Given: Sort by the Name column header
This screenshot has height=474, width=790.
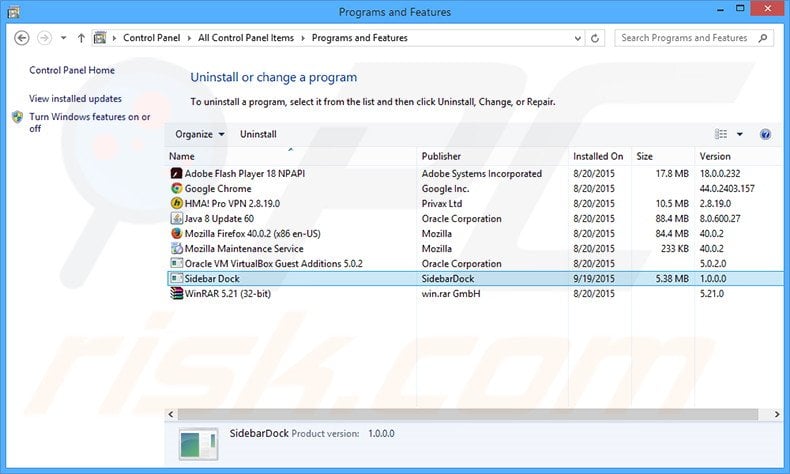Looking at the screenshot, I should [291, 156].
